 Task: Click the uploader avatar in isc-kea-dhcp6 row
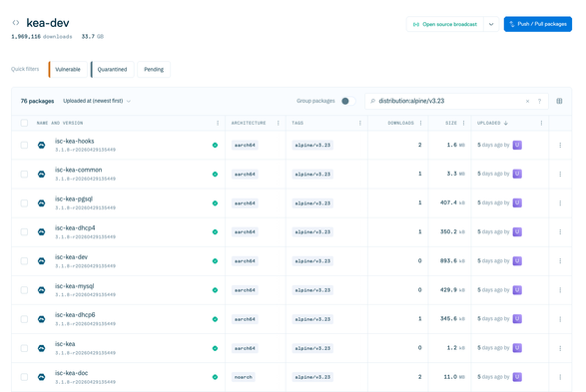(517, 319)
